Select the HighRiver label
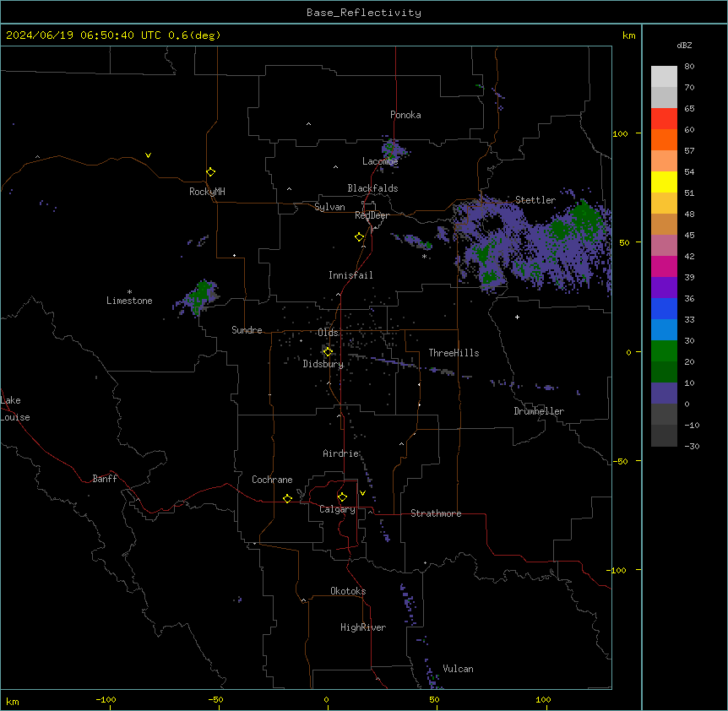This screenshot has width=728, height=711. (x=363, y=627)
